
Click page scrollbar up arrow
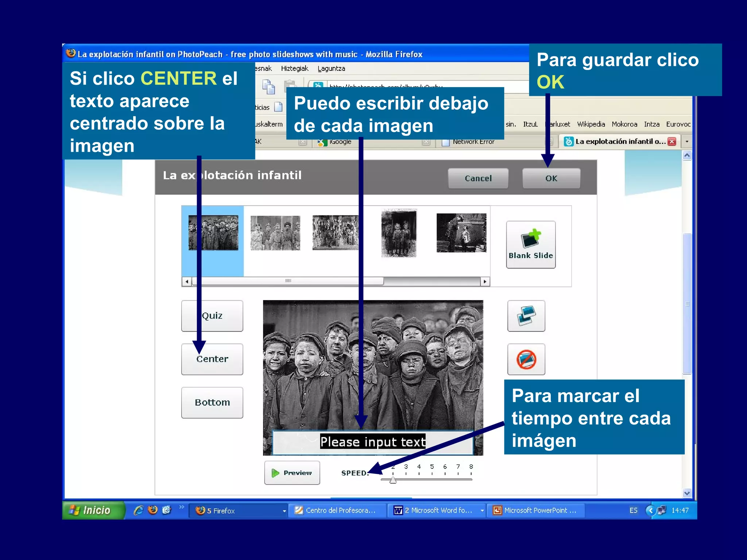pos(687,156)
